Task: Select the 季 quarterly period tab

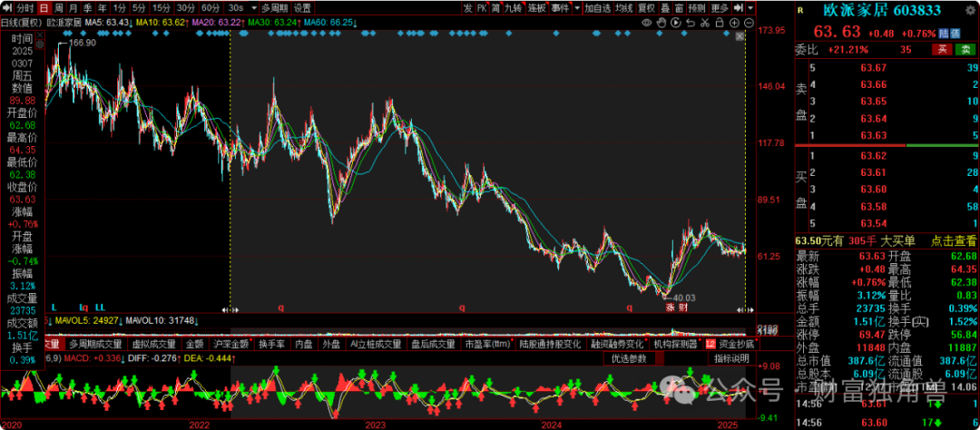Action: click(x=87, y=8)
